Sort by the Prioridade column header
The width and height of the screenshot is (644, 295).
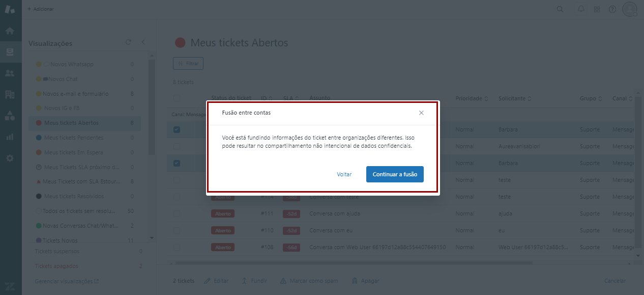(472, 98)
